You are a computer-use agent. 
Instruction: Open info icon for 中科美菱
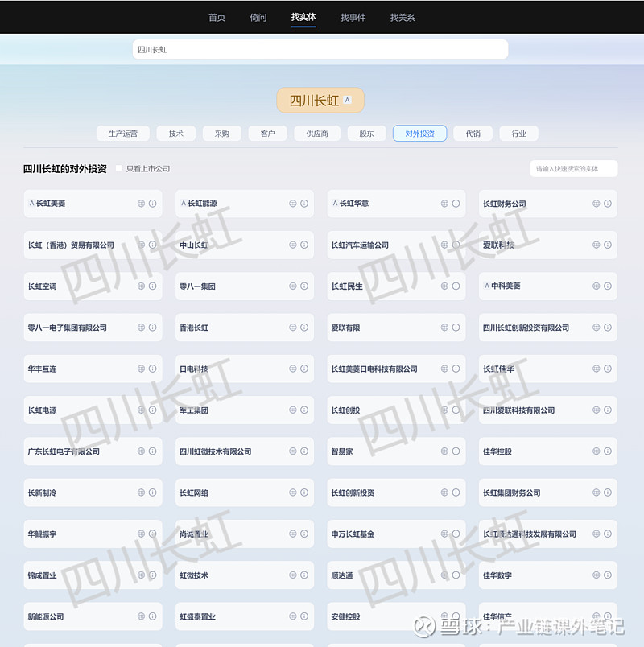[608, 286]
